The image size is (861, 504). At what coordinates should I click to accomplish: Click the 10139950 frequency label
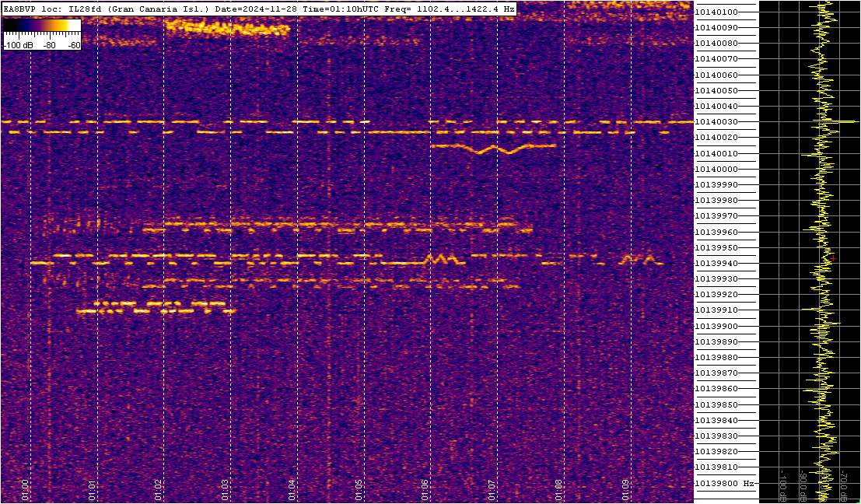(x=716, y=247)
